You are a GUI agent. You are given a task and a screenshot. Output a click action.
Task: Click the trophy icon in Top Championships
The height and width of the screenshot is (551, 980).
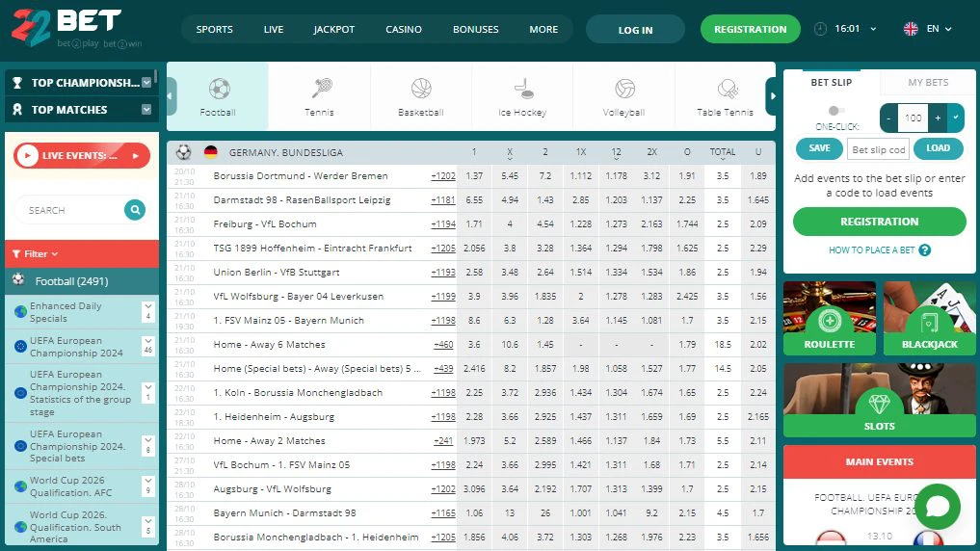pyautogui.click(x=17, y=83)
